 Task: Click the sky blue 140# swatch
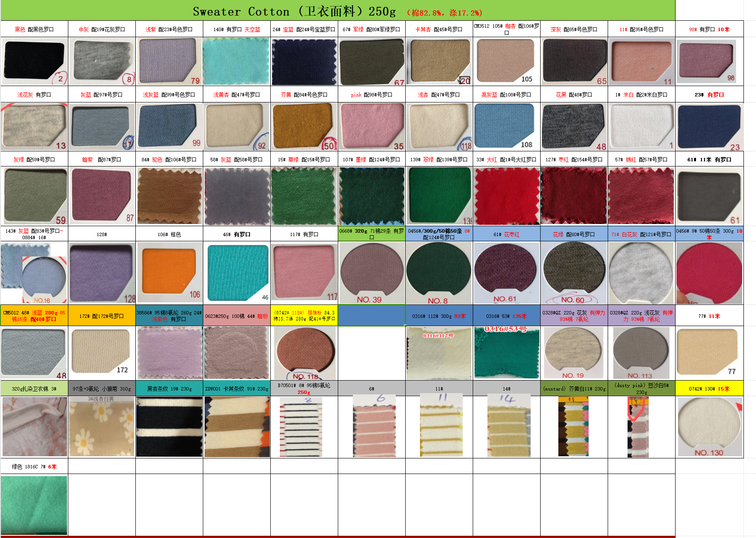click(x=236, y=61)
